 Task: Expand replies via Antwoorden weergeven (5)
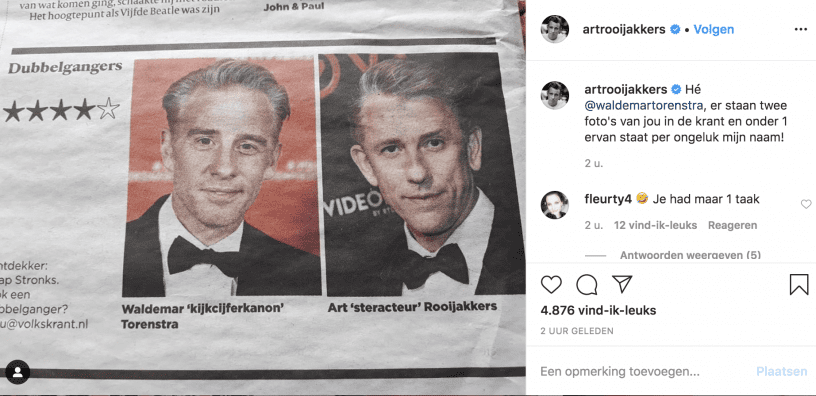coord(690,255)
